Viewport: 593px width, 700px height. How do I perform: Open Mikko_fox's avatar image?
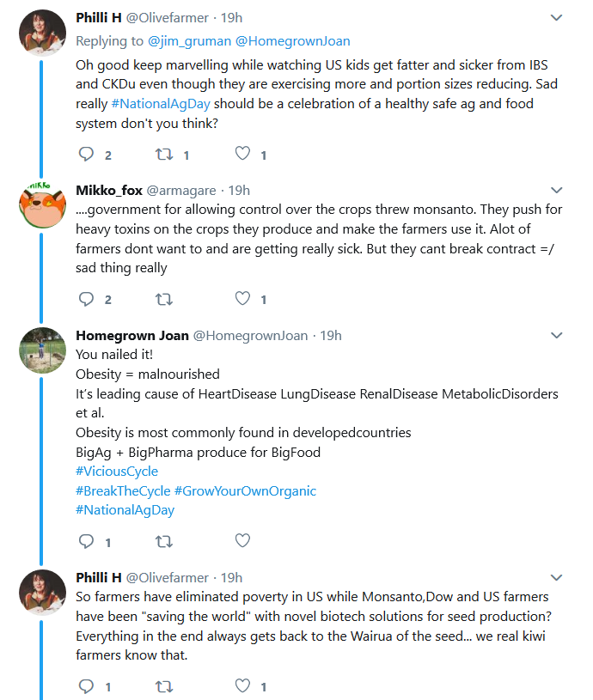click(x=42, y=205)
